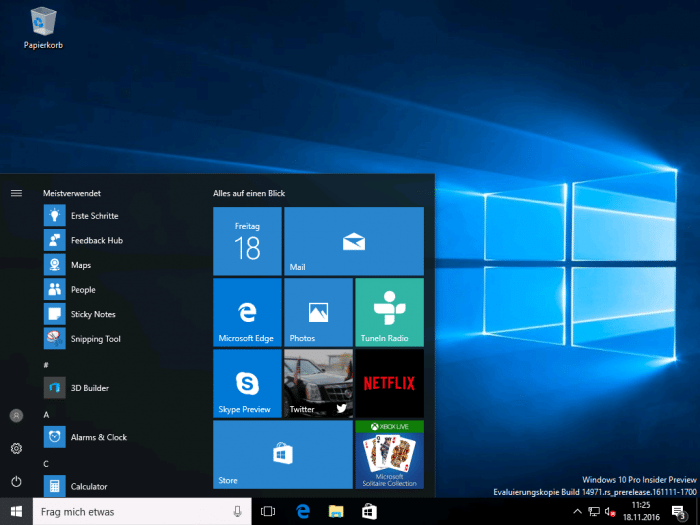Click the '#' letter group header

point(46,365)
